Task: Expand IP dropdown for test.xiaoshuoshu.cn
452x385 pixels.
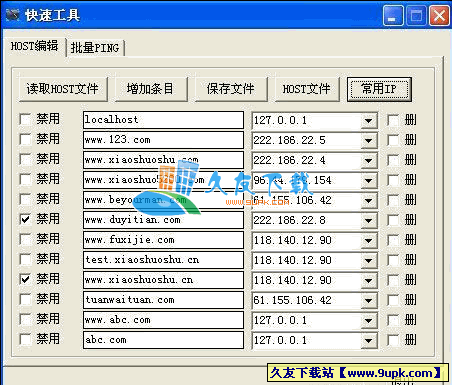Action: pyautogui.click(x=368, y=260)
